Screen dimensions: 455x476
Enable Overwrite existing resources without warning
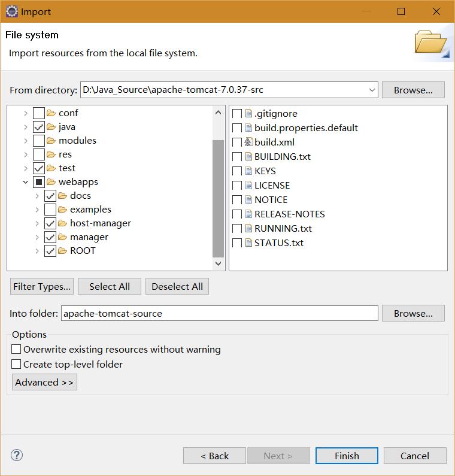[x=16, y=349]
